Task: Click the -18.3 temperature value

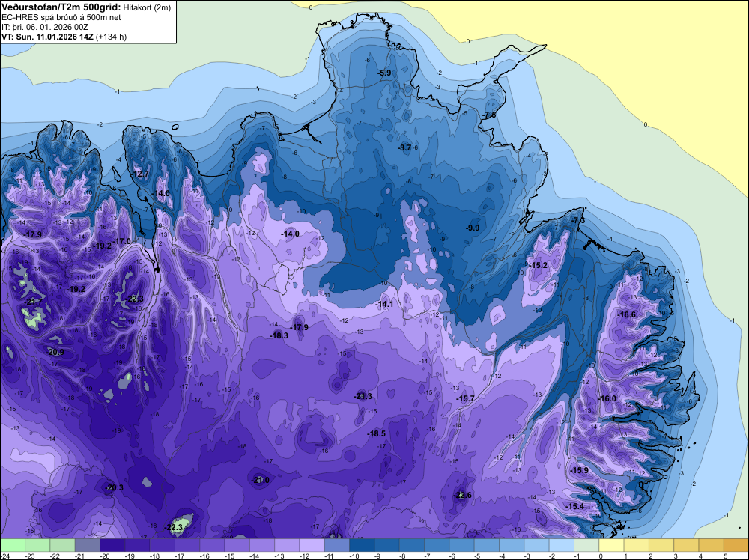Action: point(279,336)
